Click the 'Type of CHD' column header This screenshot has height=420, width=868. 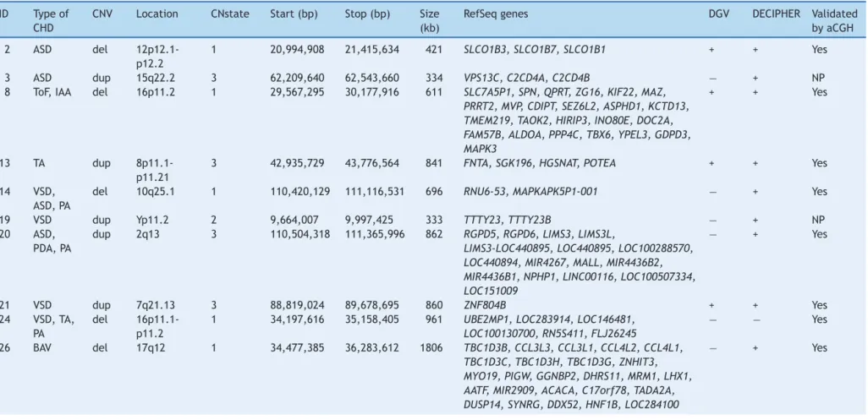tap(51, 21)
